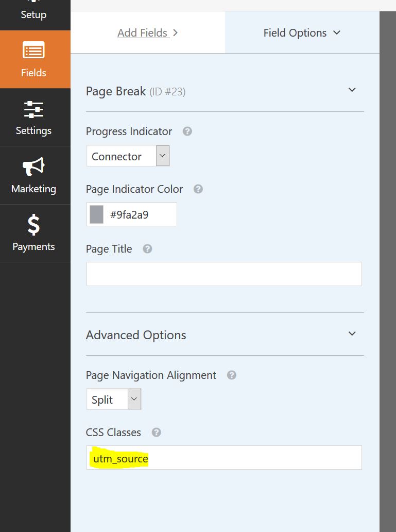Click the gray page indicator color swatch

(x=97, y=214)
